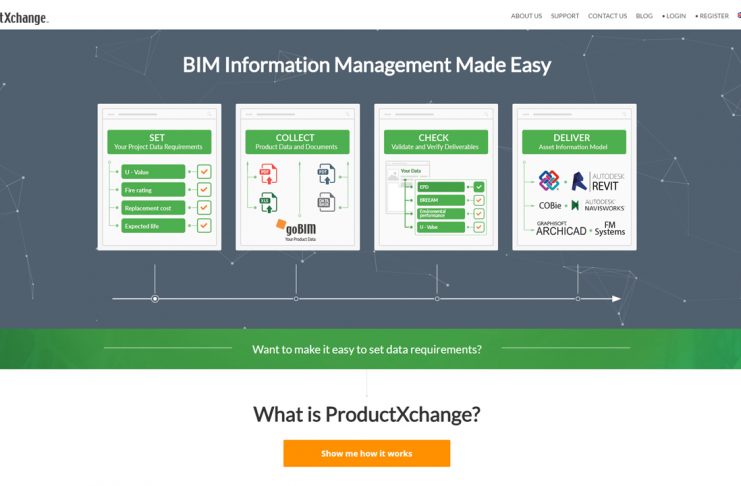The width and height of the screenshot is (741, 486).
Task: Click the goBIM logo
Action: (x=294, y=230)
